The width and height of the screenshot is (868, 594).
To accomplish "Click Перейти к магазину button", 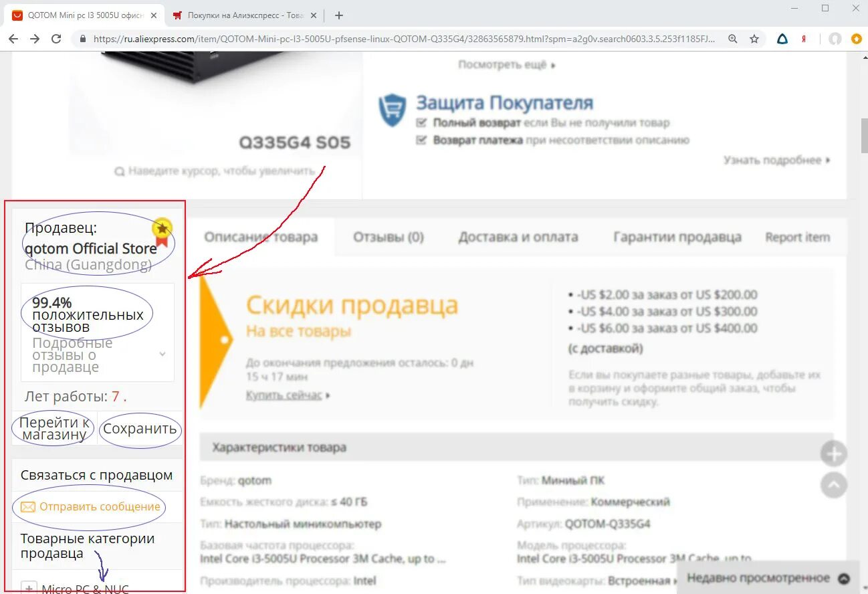I will pyautogui.click(x=54, y=428).
